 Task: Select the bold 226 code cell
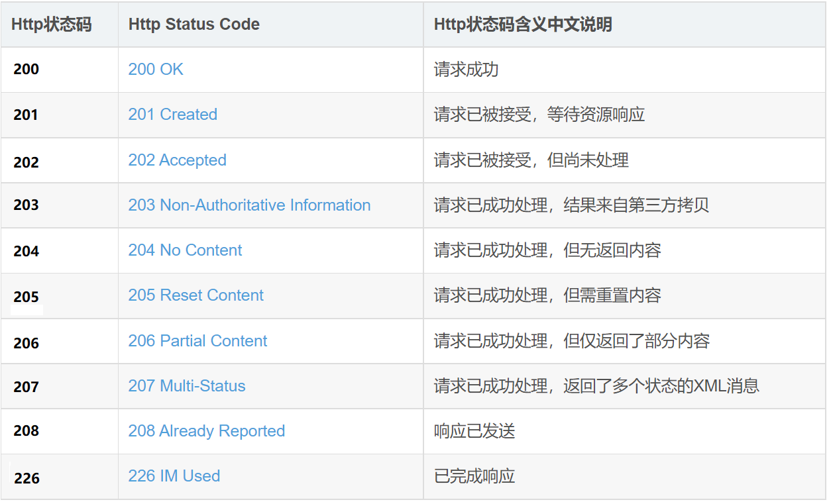27,478
